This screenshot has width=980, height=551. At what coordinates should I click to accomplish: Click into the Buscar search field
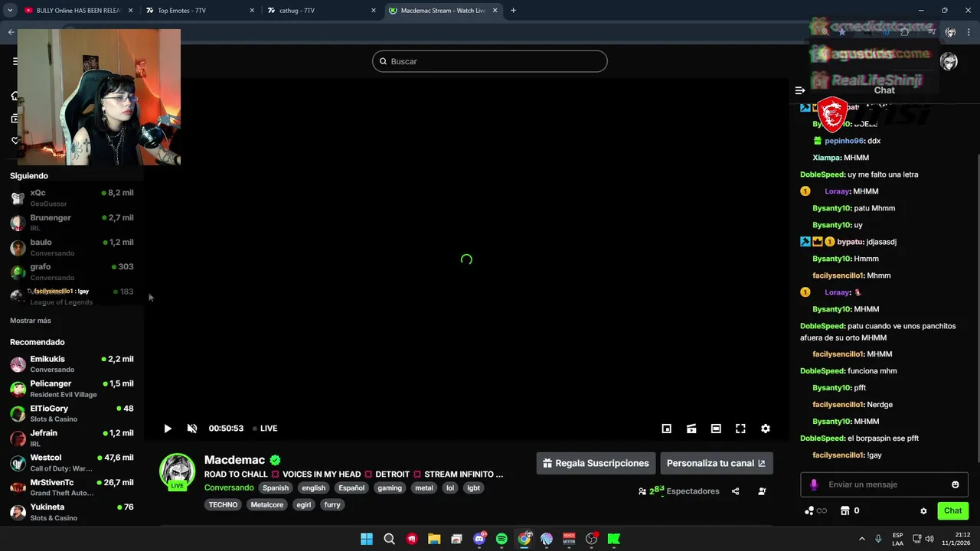[x=490, y=61]
